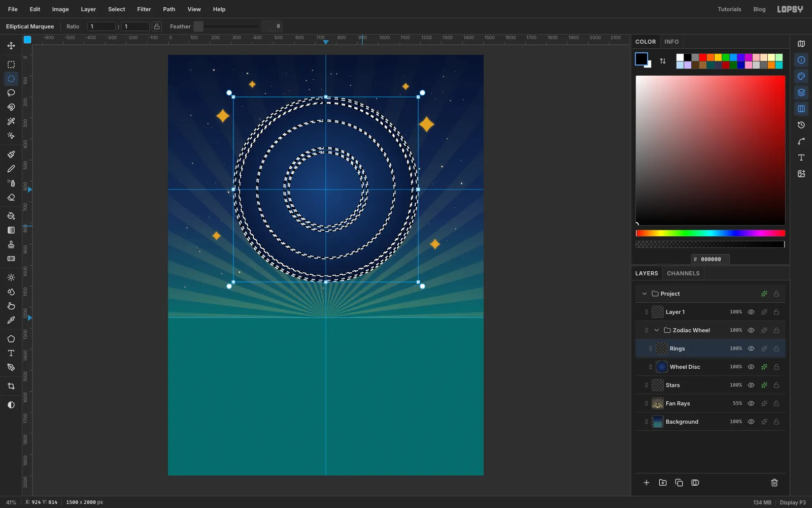Select the Lasso tool
The height and width of the screenshot is (508, 812).
coord(11,93)
